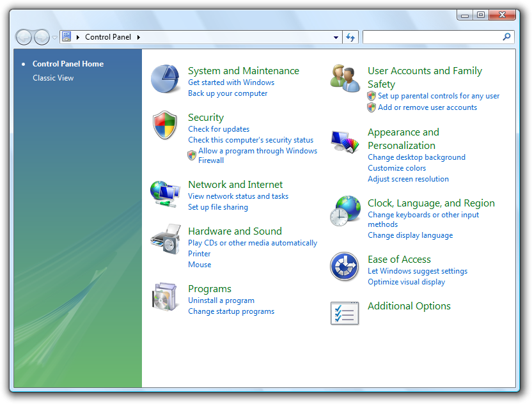
Task: Expand the arrow after Control Panel breadcrumb
Action: tap(138, 37)
